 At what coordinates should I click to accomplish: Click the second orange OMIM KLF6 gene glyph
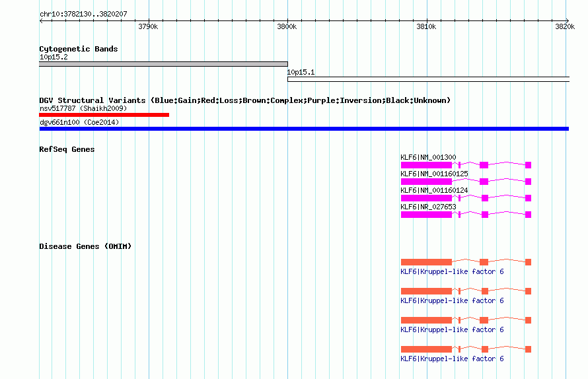point(466,291)
